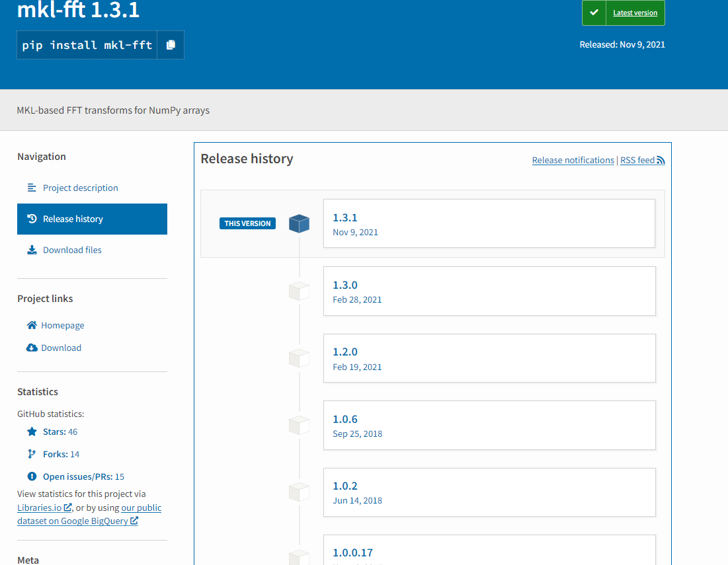Click the Open issues/PRs info icon
The image size is (728, 565).
[32, 476]
